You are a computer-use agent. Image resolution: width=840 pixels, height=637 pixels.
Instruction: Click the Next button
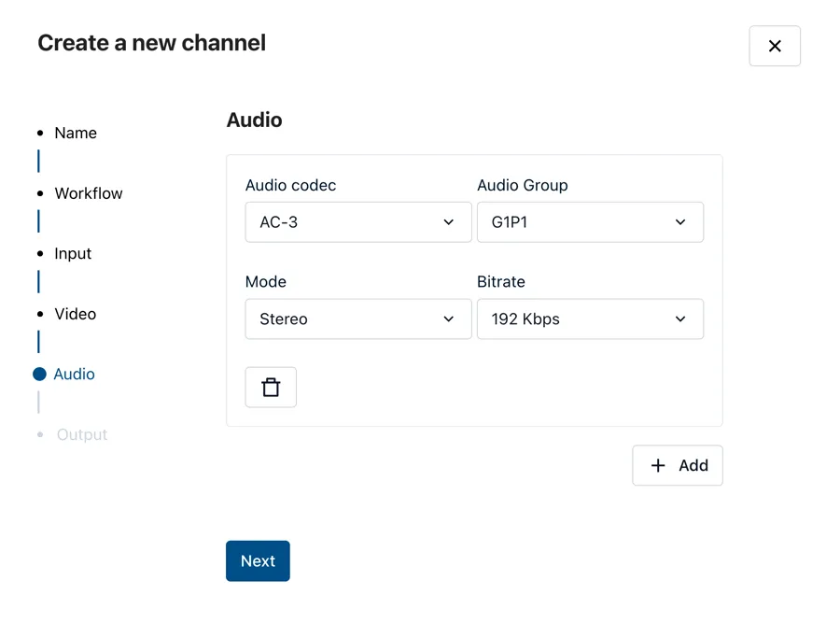258,560
